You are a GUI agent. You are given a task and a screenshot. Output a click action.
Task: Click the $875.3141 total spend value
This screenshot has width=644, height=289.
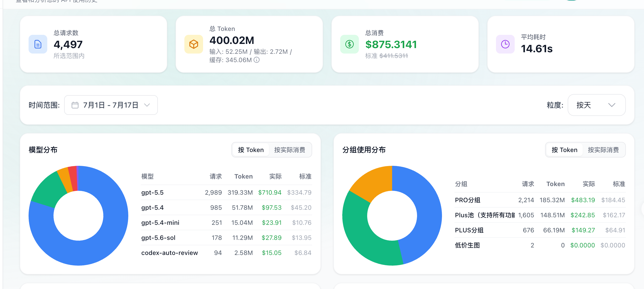coord(391,44)
